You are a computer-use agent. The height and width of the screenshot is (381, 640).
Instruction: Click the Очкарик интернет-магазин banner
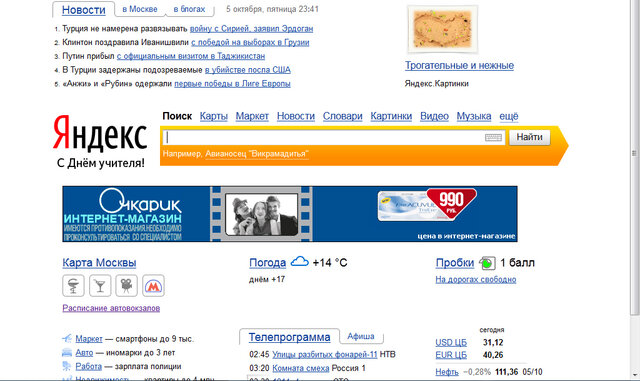click(x=290, y=214)
